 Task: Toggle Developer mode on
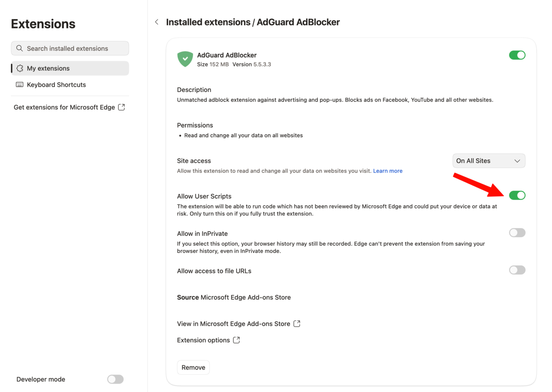point(115,379)
